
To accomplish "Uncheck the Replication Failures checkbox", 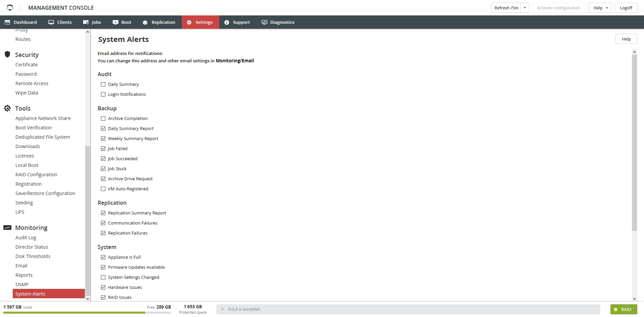I will click(x=103, y=233).
